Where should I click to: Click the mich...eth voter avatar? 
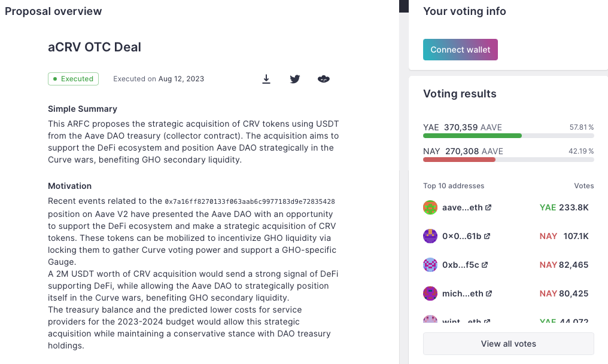tap(430, 293)
